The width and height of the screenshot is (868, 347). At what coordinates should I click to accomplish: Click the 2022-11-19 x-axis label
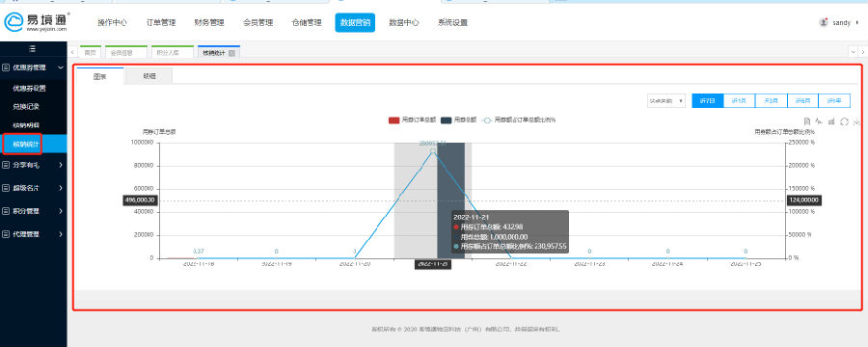pyautogui.click(x=277, y=264)
